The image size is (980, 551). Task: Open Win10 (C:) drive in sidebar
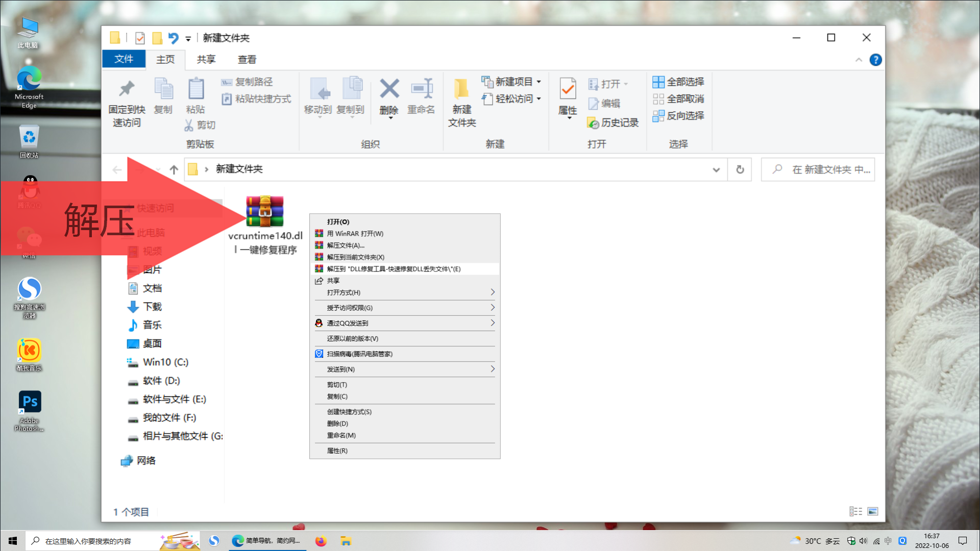pyautogui.click(x=158, y=362)
